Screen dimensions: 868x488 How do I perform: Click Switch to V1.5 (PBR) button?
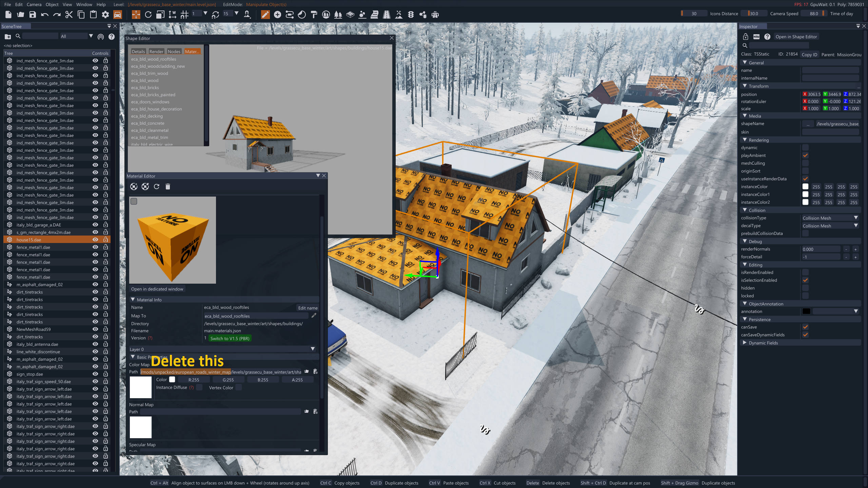230,338
